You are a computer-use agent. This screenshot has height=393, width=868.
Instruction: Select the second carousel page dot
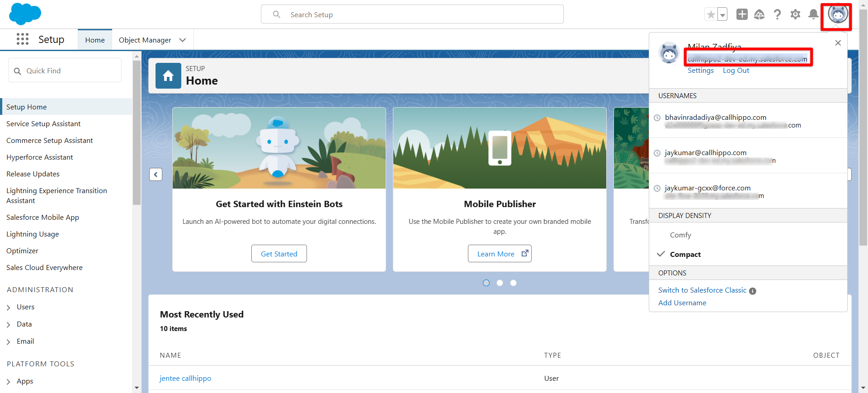(500, 283)
